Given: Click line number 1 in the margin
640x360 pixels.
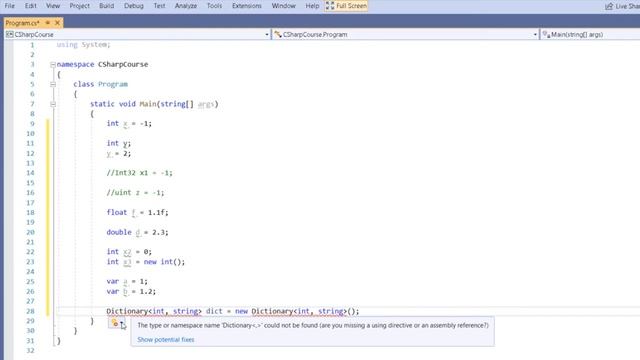Looking at the screenshot, I should tap(32, 44).
